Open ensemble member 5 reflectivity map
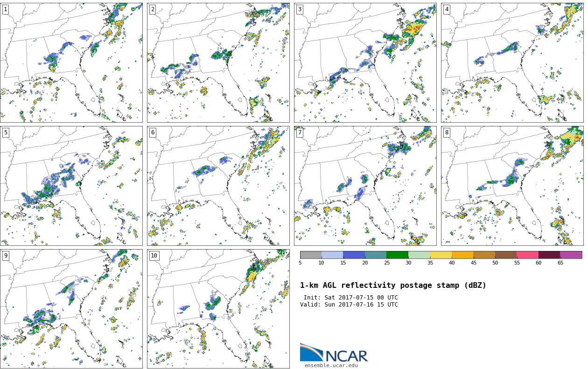The width and height of the screenshot is (588, 369). (x=71, y=186)
